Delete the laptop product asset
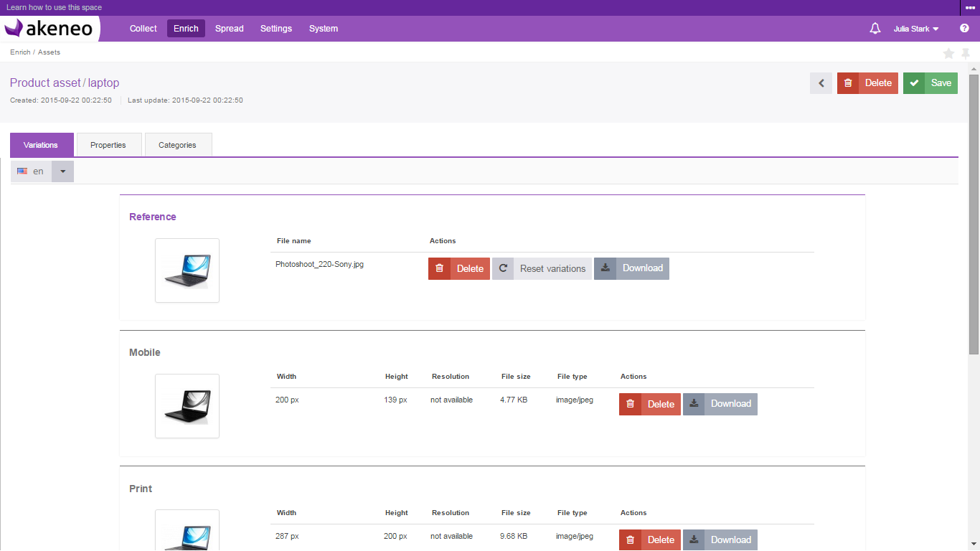 coord(867,83)
